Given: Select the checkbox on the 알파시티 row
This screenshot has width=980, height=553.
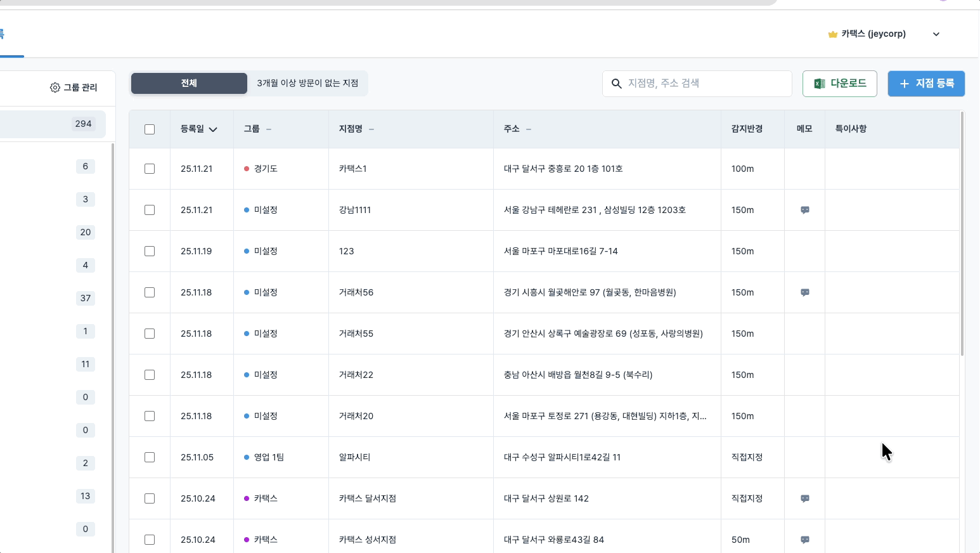Looking at the screenshot, I should 150,457.
